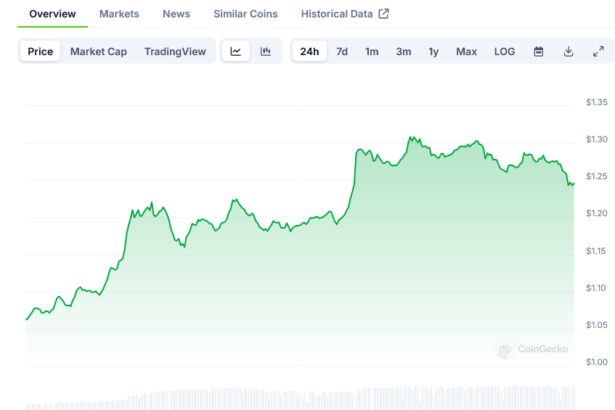Switch chart to Market Cap
The image size is (615, 410).
[98, 51]
